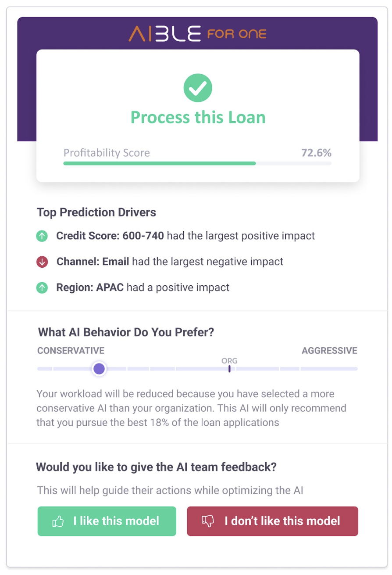Click the "Credit Score: 600-740" driver text
Screen dimensions: 392x575
click(110, 236)
